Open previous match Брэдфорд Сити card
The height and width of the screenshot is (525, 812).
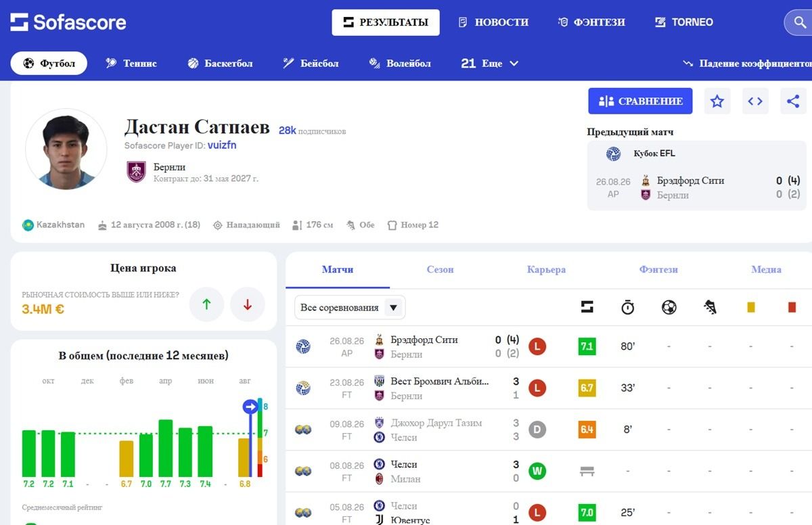tap(698, 188)
